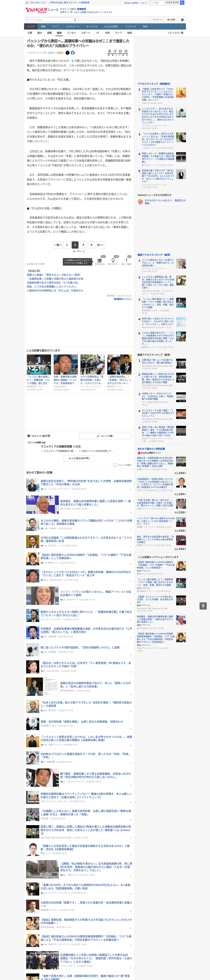Click the ウェブ検索 input field at the top
The height and width of the screenshot is (980, 210).
coord(156,3)
